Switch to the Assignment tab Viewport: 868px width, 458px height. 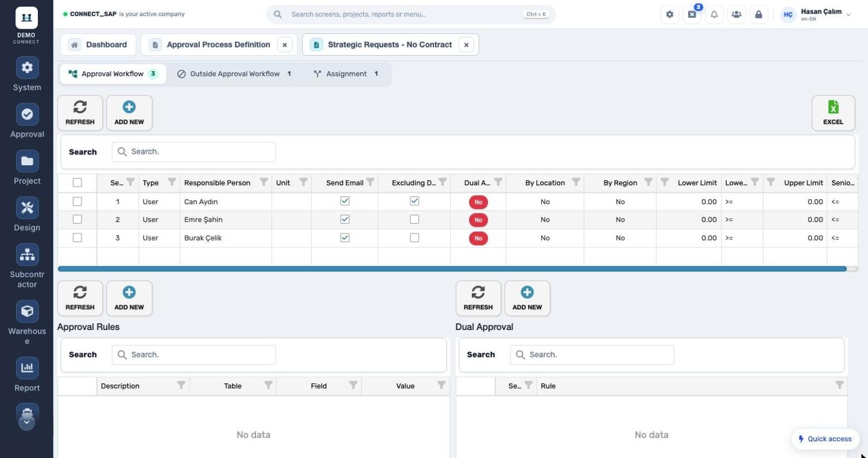[x=346, y=74]
